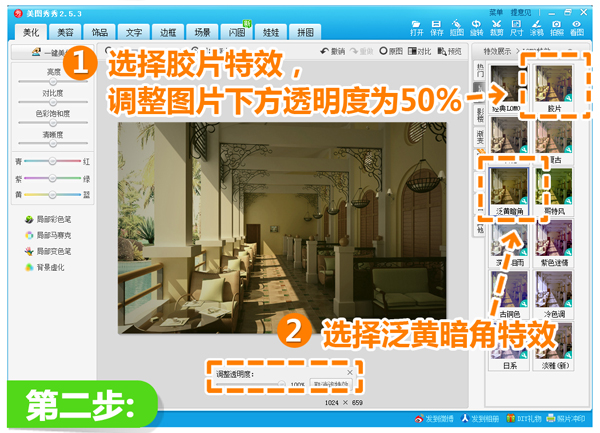Image resolution: width=600 pixels, height=433 pixels.
Task: Click the 调整透明度 opacity slider
Action: coord(251,384)
